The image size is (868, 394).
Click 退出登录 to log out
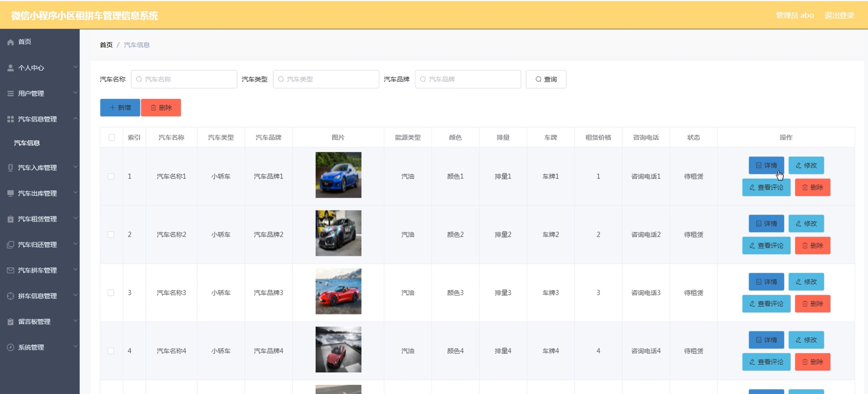(839, 15)
